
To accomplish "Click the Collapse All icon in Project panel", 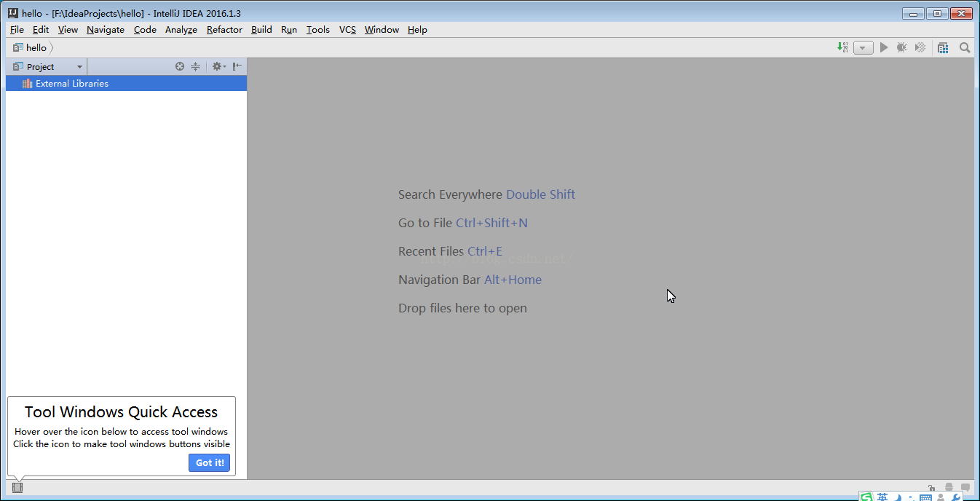I will click(196, 66).
